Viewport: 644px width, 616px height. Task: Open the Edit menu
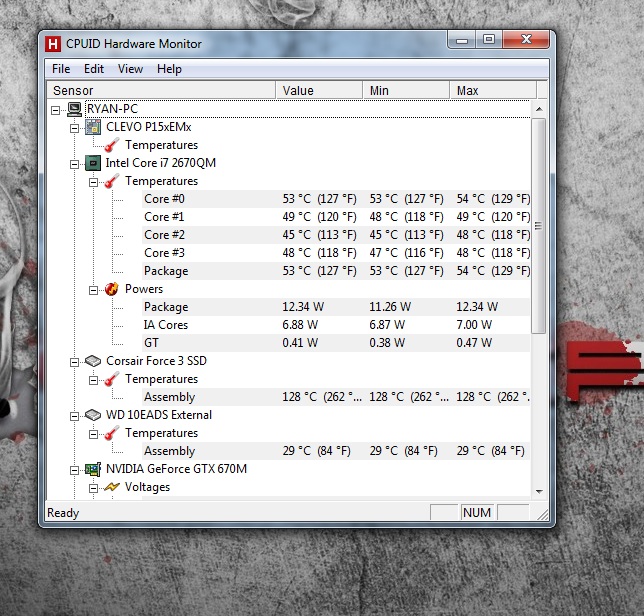tap(94, 69)
